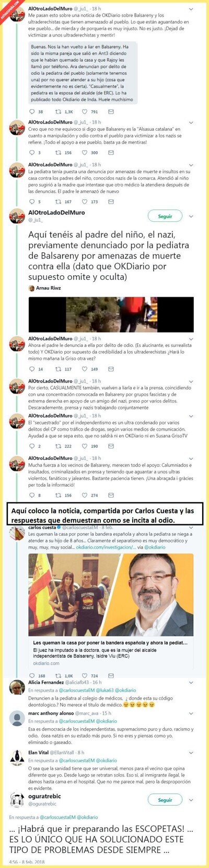The width and height of the screenshot is (209, 868).
Task: Click the envelope icon beside 300 likes
Action: 111,152
